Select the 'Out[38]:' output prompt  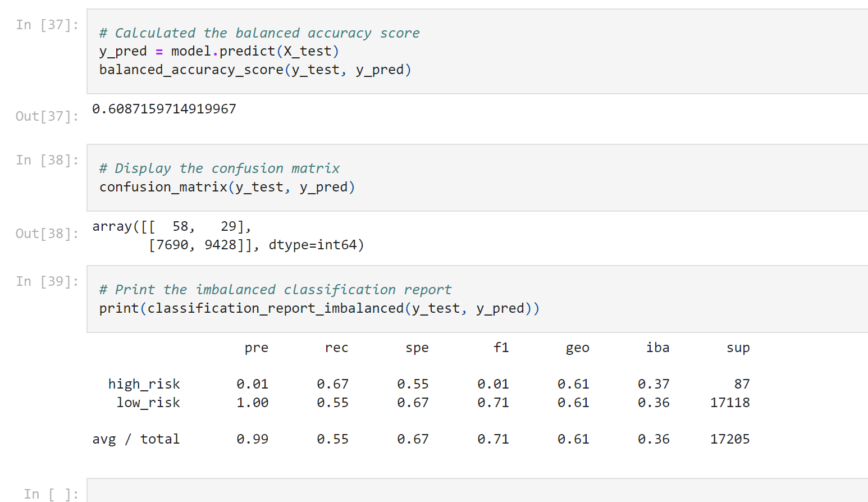(x=47, y=234)
